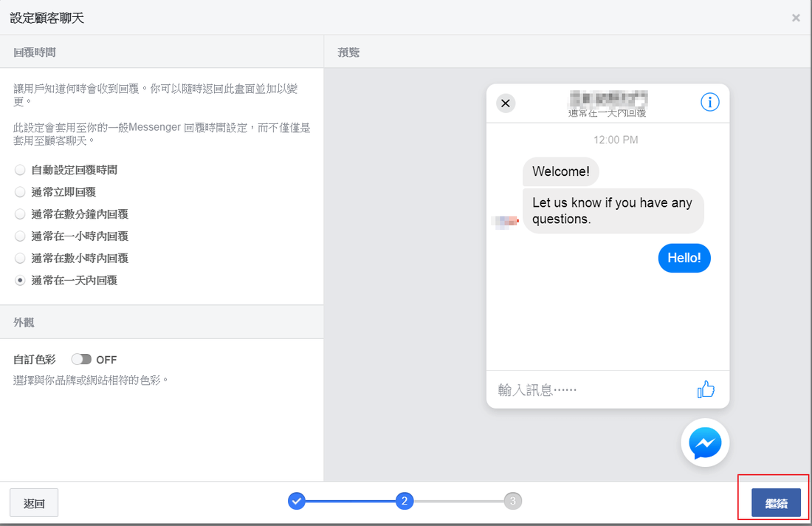Click the 預覽 panel header
Image resolution: width=812 pixels, height=526 pixels.
[x=568, y=52]
